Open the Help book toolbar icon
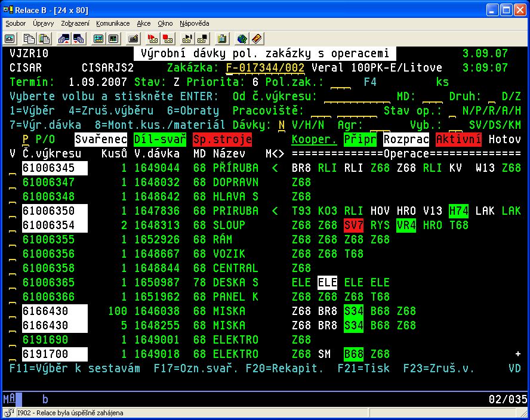This screenshot has height=420, width=530. coord(257,39)
